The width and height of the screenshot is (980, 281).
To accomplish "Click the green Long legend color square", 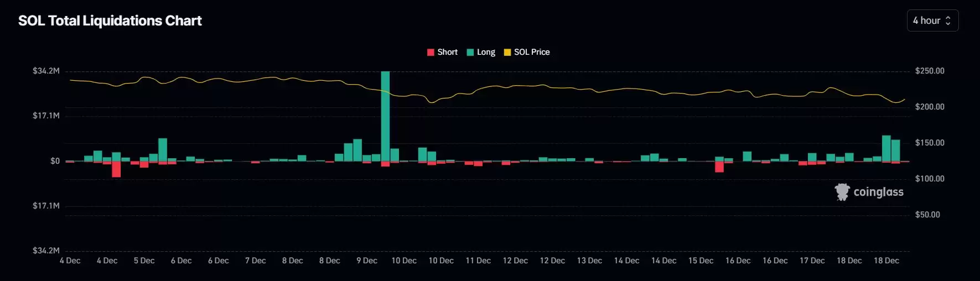I will (x=470, y=53).
